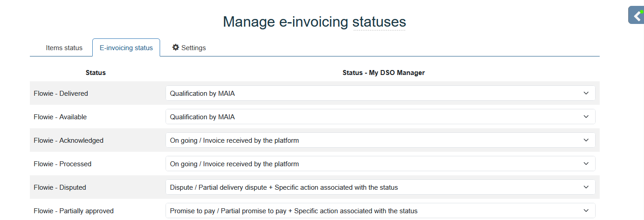Click the 'Flowie - Available' row label
Screen dimensions: 644x220
point(60,117)
